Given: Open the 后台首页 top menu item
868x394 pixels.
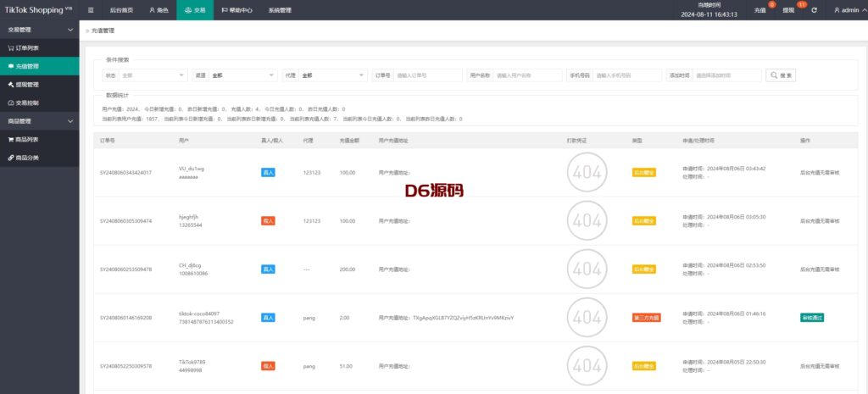Looking at the screenshot, I should pos(121,10).
